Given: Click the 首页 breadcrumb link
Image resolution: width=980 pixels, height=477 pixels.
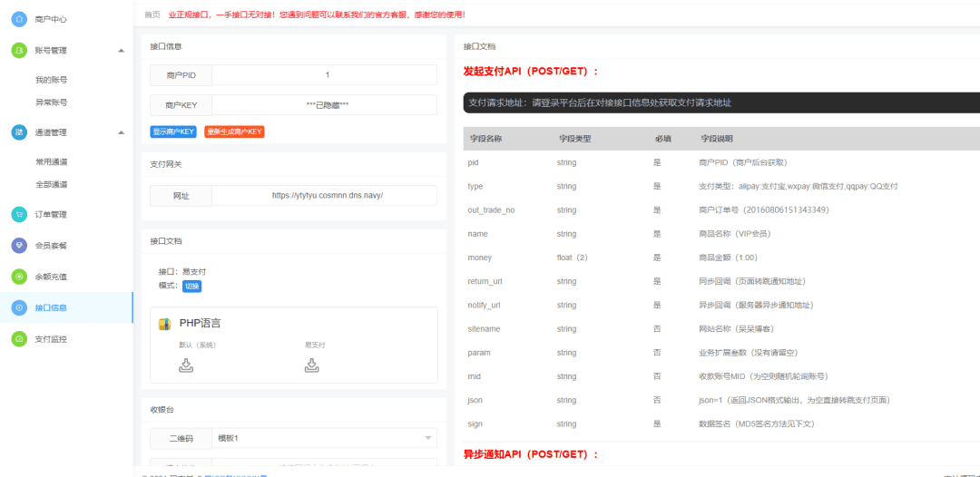Looking at the screenshot, I should point(152,15).
